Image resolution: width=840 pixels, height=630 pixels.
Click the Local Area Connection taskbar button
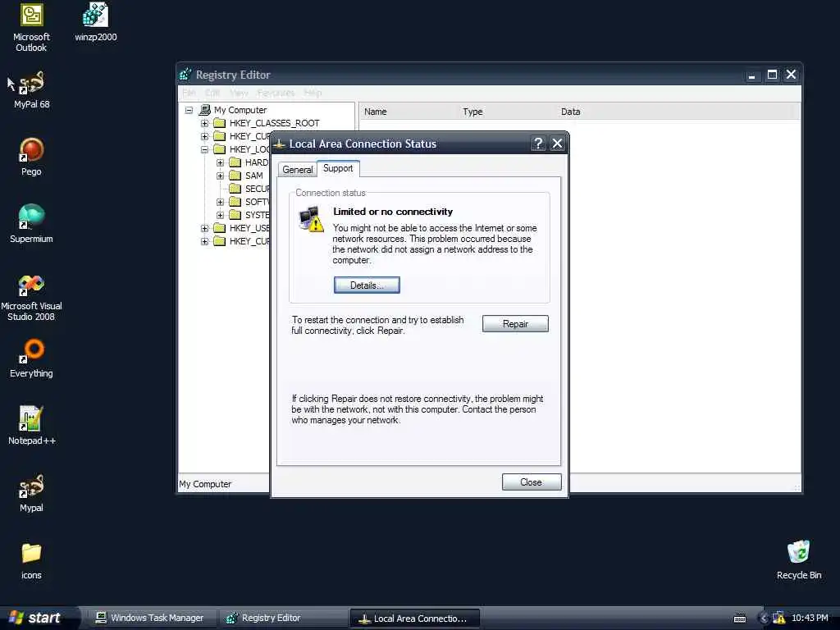click(414, 619)
